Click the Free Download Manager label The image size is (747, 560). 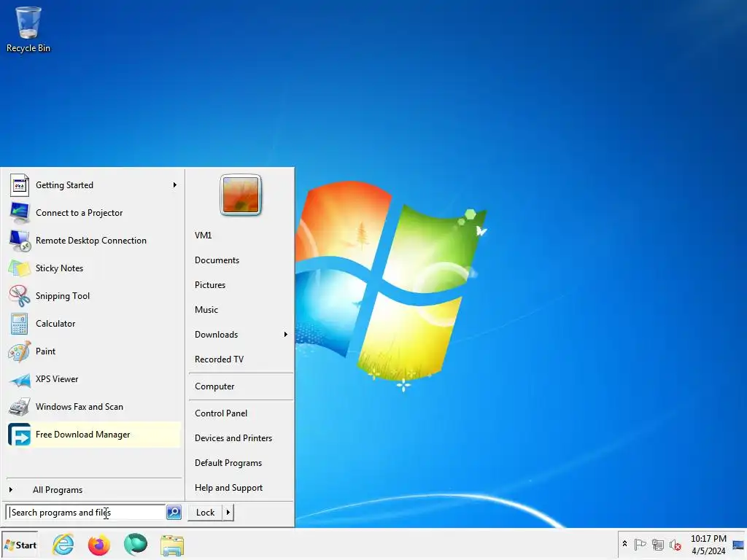[83, 435]
